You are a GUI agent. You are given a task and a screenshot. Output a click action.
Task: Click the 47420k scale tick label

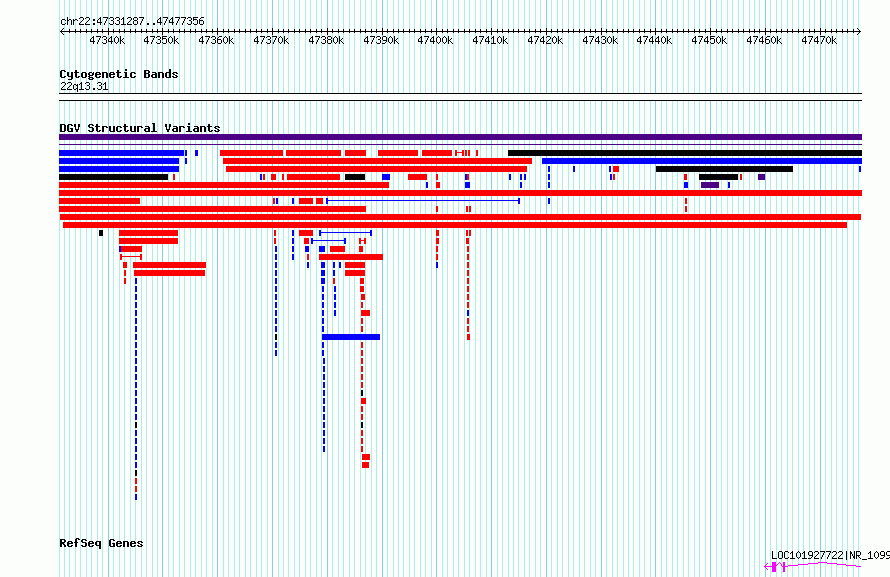tap(545, 40)
